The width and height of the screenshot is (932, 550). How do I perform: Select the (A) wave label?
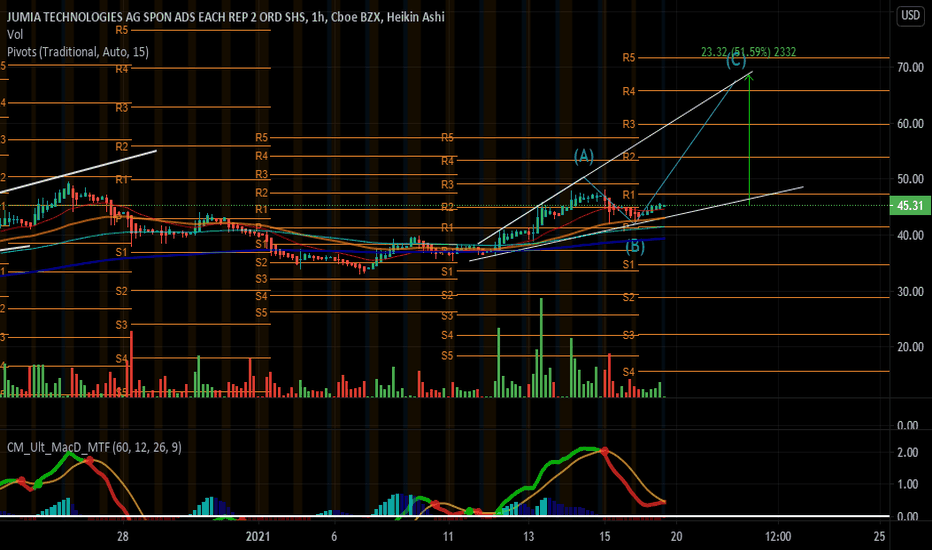click(x=583, y=156)
